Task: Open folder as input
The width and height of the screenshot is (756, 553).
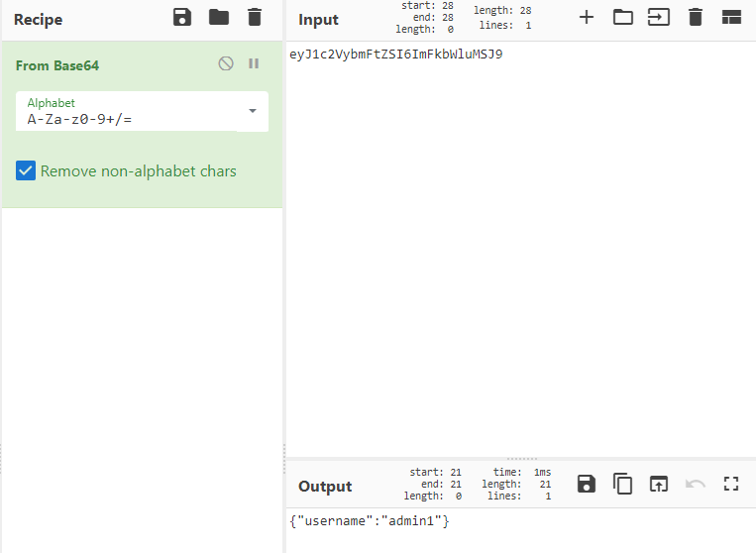Action: [x=623, y=18]
